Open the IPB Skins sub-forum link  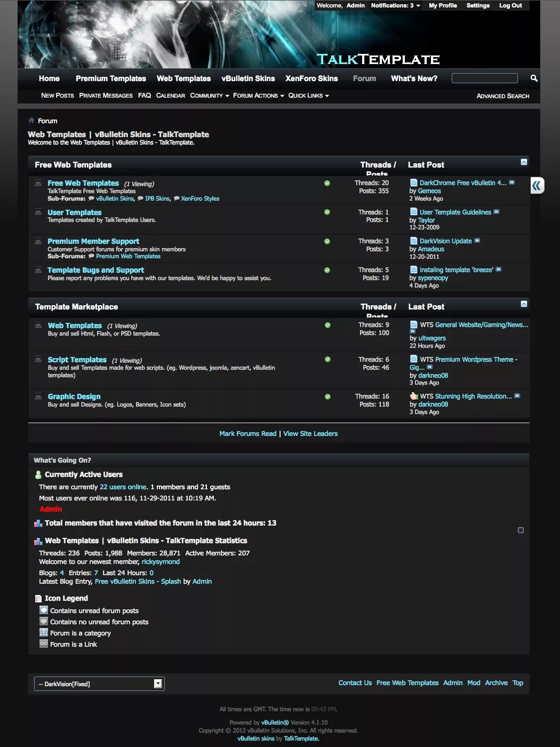157,198
